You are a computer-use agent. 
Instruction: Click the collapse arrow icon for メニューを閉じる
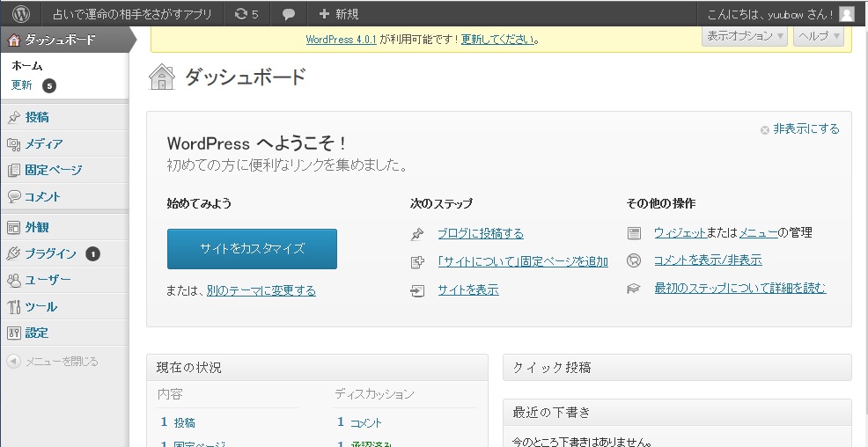point(13,362)
